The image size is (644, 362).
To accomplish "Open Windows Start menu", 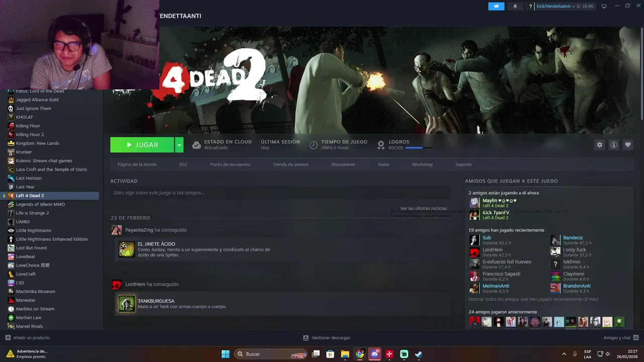I will [225, 354].
